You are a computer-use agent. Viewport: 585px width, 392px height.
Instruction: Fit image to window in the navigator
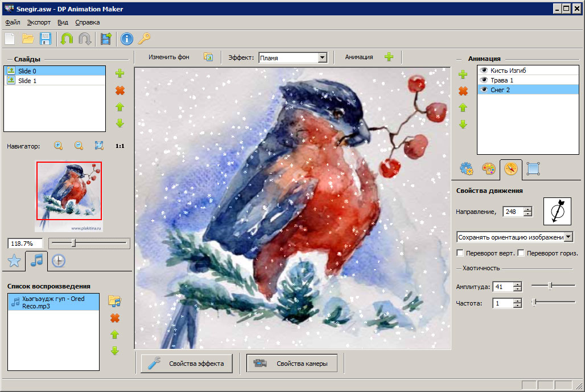99,146
